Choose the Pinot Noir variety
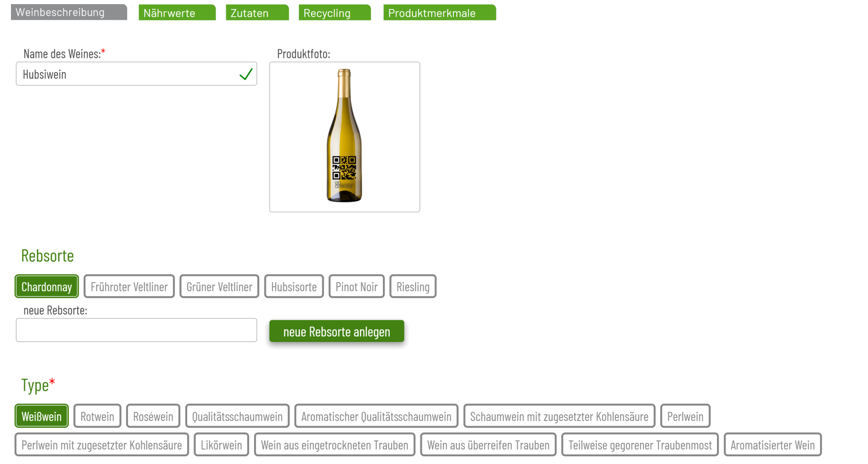This screenshot has height=464, width=868. coord(356,286)
